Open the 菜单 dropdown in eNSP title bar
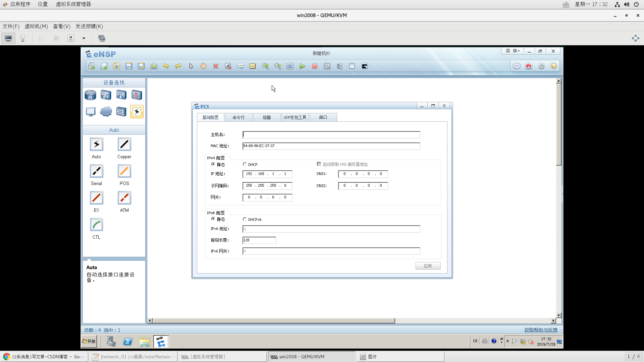 [513, 51]
